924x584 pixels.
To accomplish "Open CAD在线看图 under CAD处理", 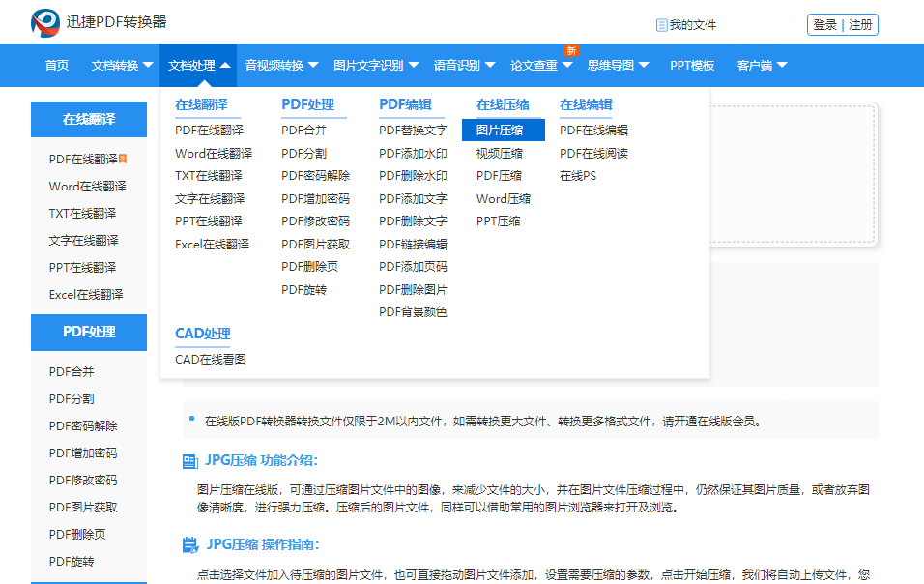I will pos(211,359).
